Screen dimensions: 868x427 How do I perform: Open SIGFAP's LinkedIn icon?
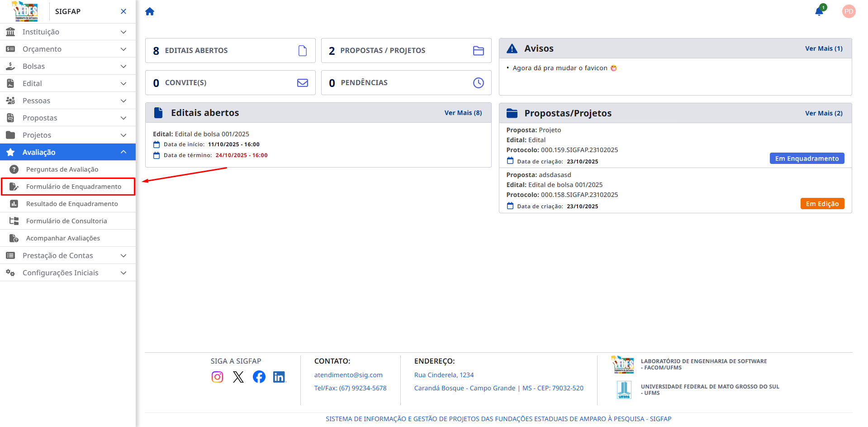tap(279, 377)
